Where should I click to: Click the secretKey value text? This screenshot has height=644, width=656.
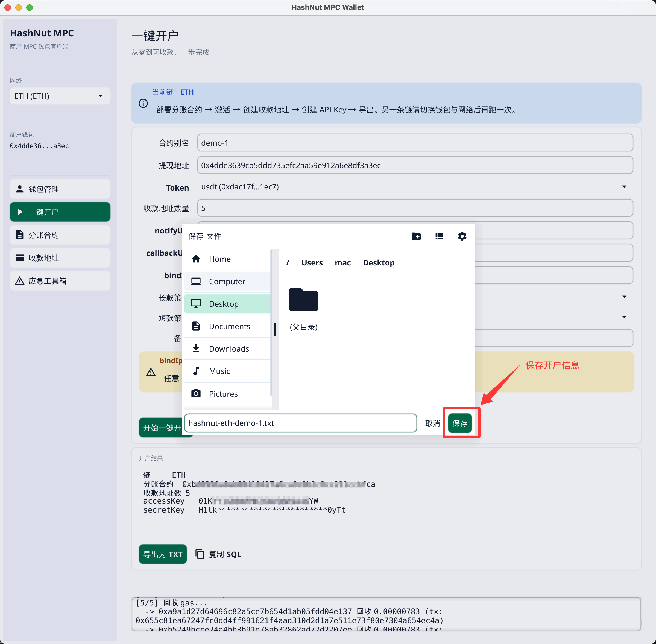pos(272,510)
